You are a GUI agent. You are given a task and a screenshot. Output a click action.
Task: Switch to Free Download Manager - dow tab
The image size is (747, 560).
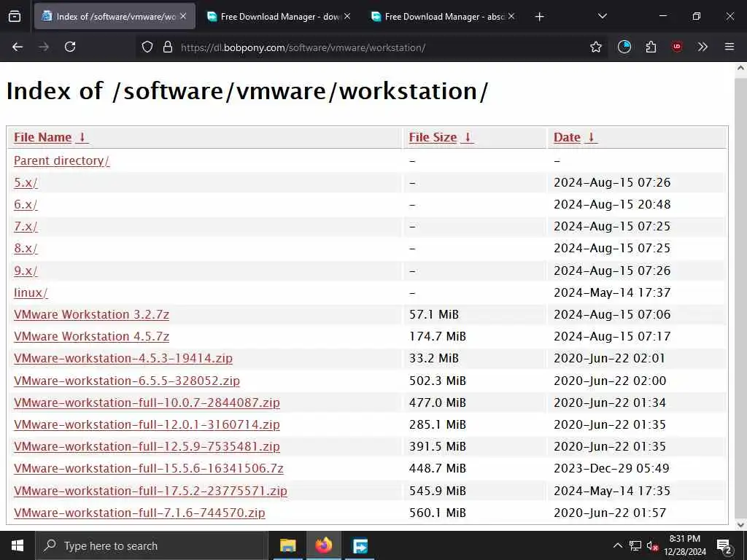(x=279, y=16)
